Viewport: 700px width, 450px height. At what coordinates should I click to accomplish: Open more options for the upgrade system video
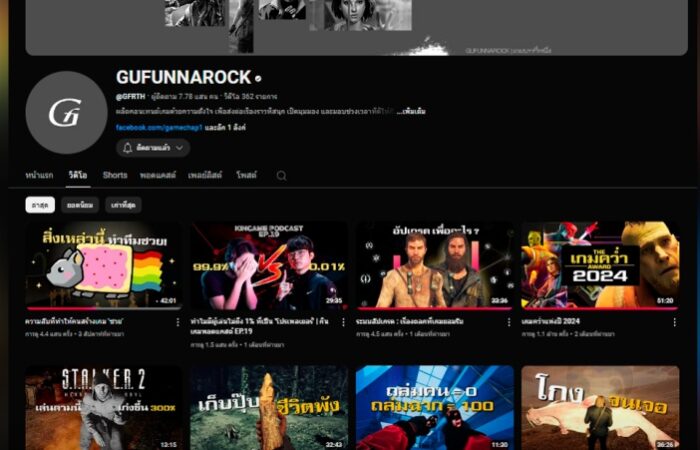pyautogui.click(x=509, y=322)
